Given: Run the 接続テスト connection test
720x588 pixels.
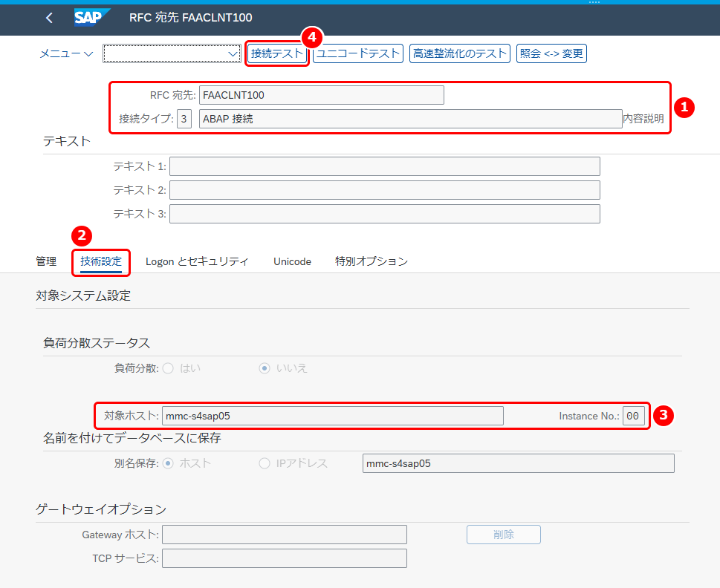Looking at the screenshot, I should tap(277, 53).
